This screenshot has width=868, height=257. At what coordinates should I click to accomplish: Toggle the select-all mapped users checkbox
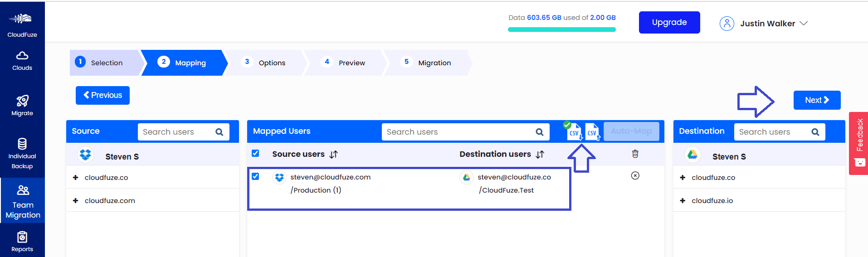[255, 153]
